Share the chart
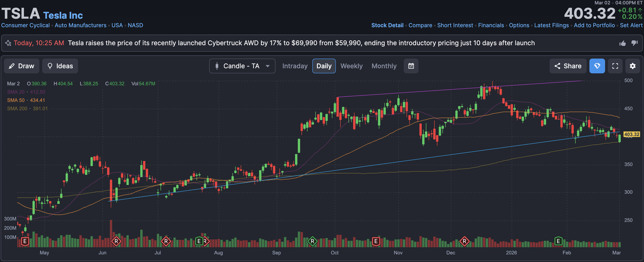 pos(568,66)
